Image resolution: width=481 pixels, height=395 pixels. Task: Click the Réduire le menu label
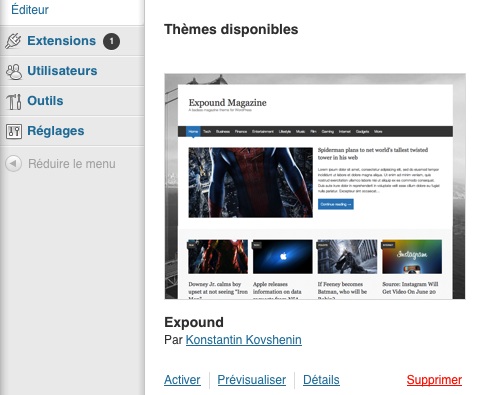[x=72, y=164]
